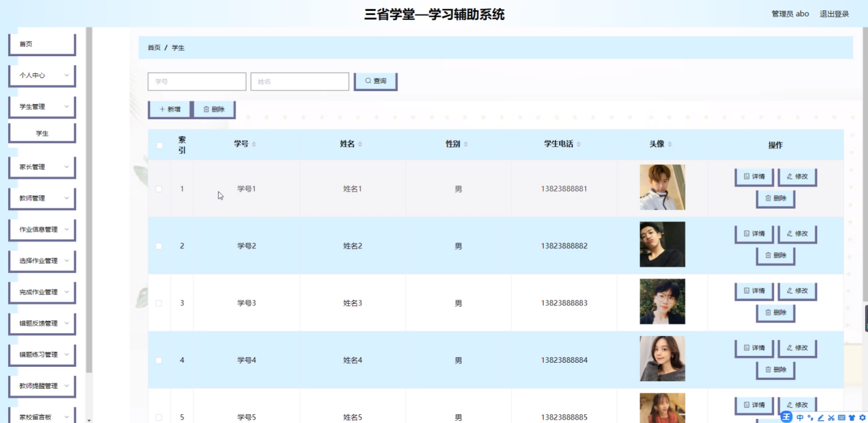The image size is (868, 423).
Task: Select the 学生 submenu item
Action: point(42,133)
